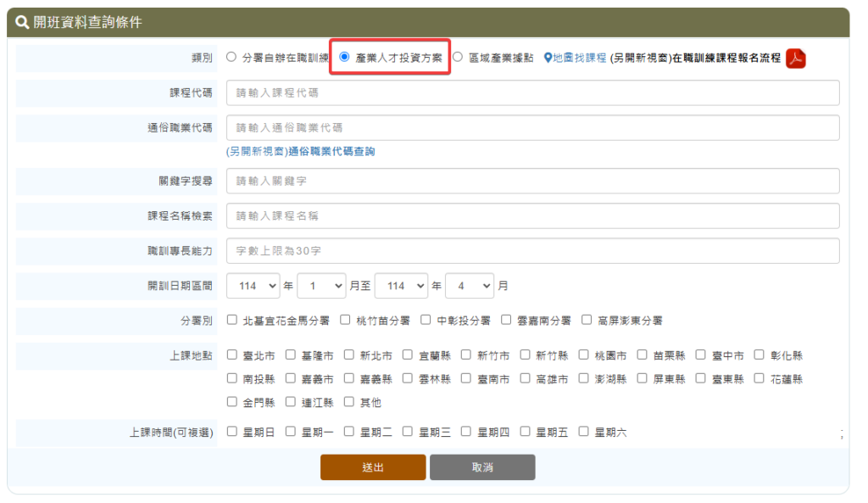
Task: Check the 星期二 class time checkbox
Action: point(348,431)
